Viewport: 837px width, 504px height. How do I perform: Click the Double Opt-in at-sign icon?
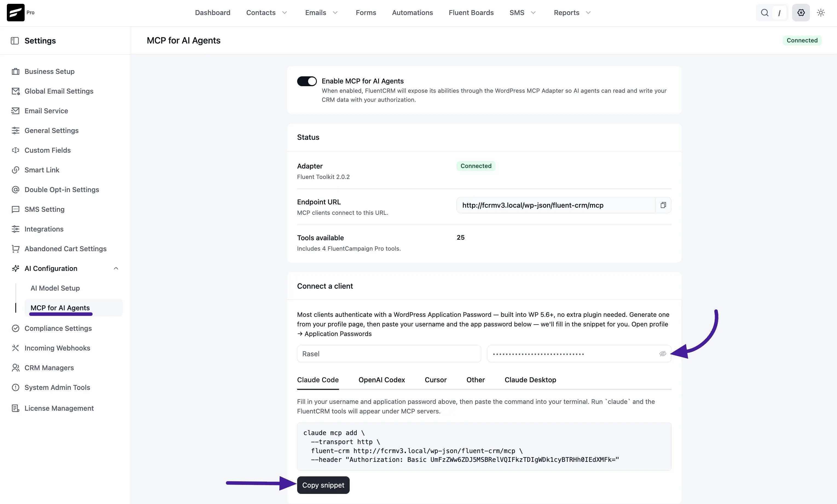pyautogui.click(x=16, y=190)
